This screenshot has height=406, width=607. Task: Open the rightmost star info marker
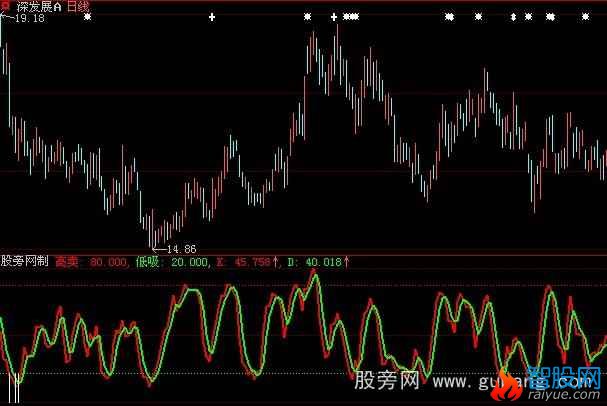point(585,17)
